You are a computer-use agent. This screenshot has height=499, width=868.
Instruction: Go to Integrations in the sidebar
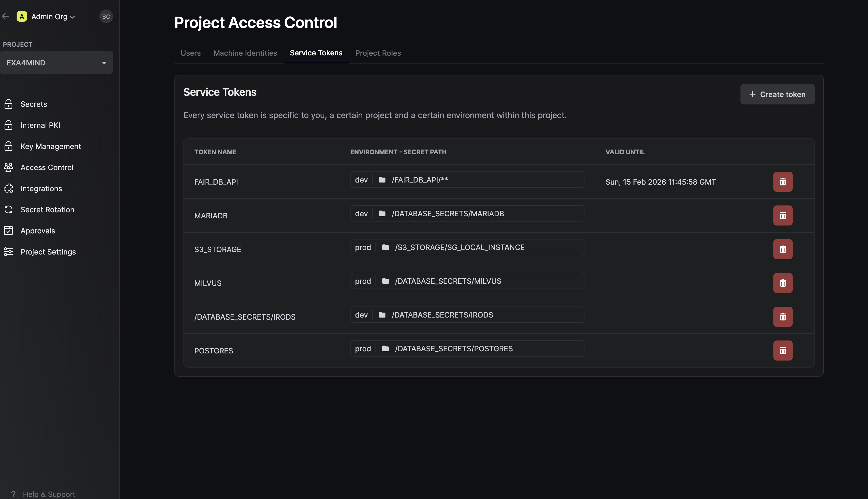[x=41, y=189]
